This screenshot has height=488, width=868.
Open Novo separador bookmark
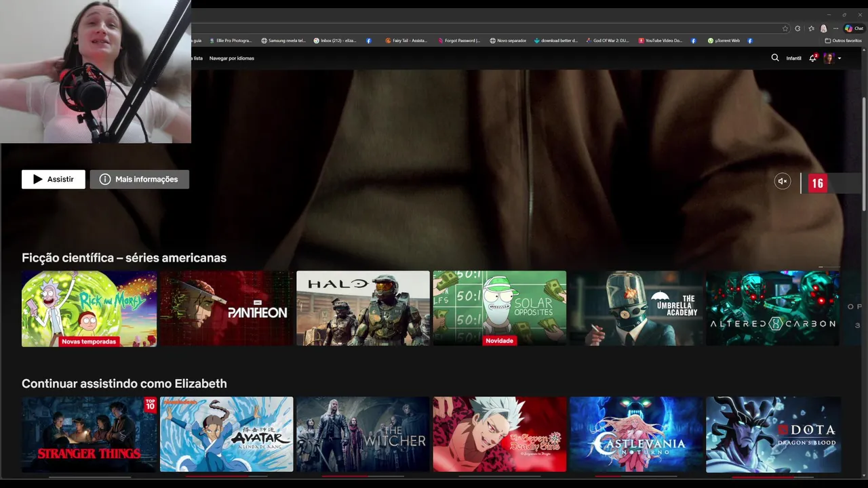(x=508, y=41)
